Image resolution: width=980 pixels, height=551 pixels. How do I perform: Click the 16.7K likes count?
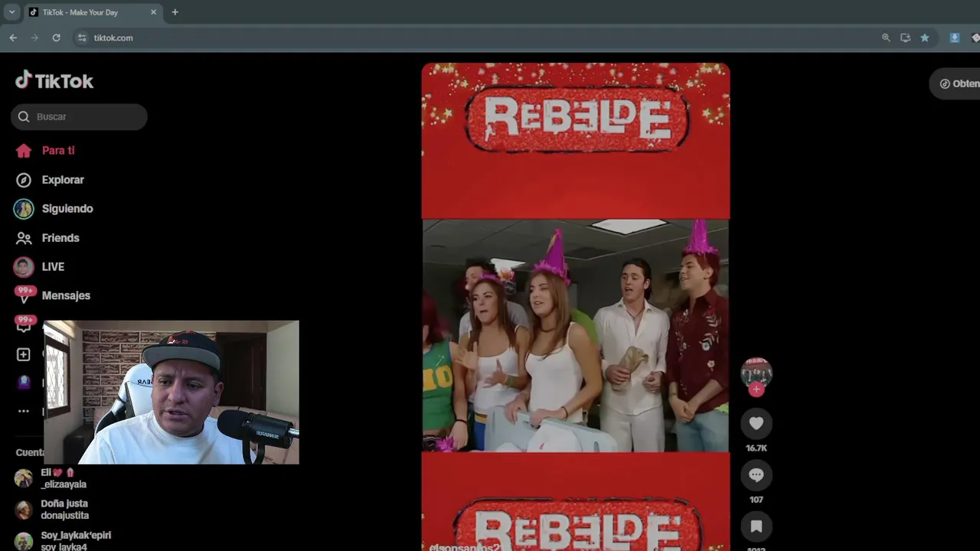coord(756,448)
